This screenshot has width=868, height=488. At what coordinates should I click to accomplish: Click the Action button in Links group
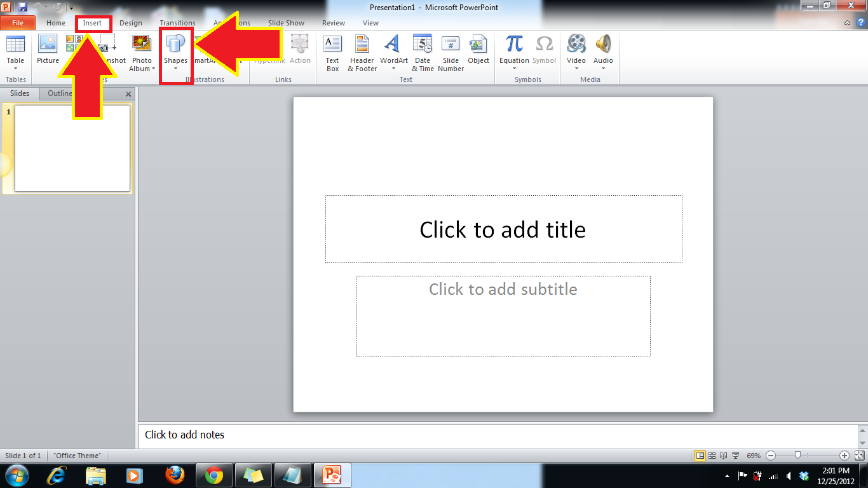[x=300, y=50]
